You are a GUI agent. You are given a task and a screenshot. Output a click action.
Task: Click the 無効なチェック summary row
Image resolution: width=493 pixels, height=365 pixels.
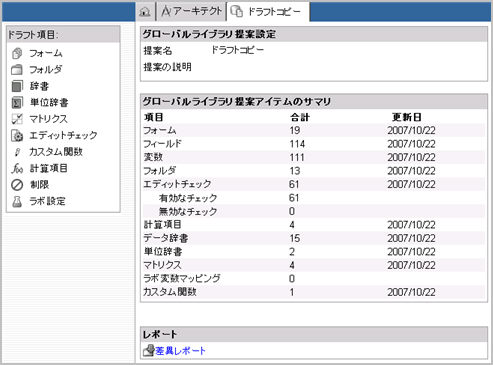pos(313,211)
